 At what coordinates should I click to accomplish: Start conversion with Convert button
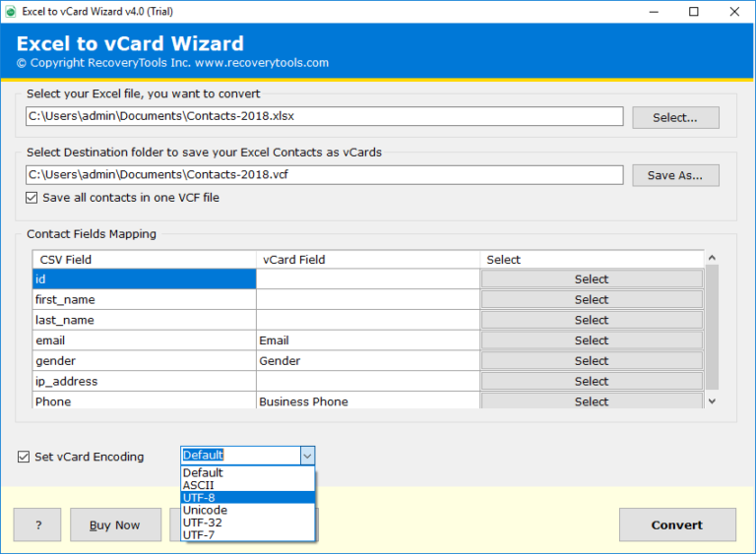[x=677, y=524]
